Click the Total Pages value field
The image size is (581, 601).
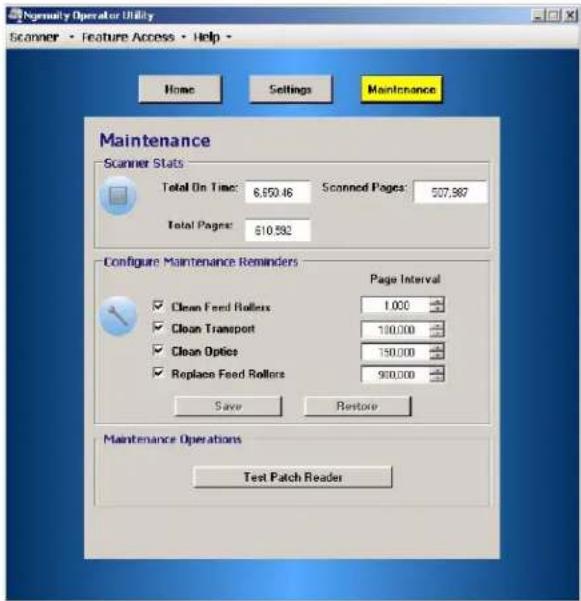pos(278,230)
